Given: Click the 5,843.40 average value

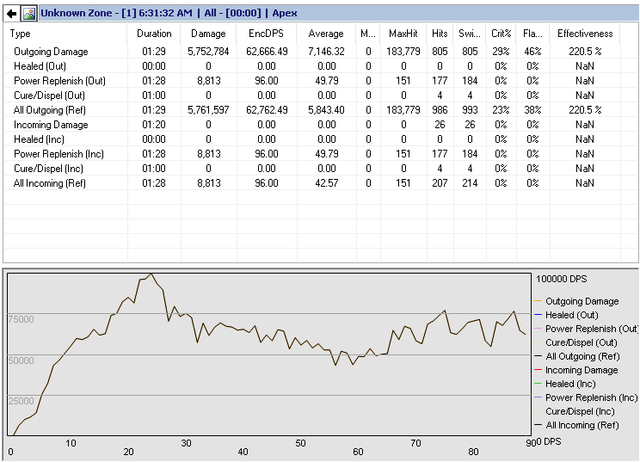Looking at the screenshot, I should tap(326, 110).
